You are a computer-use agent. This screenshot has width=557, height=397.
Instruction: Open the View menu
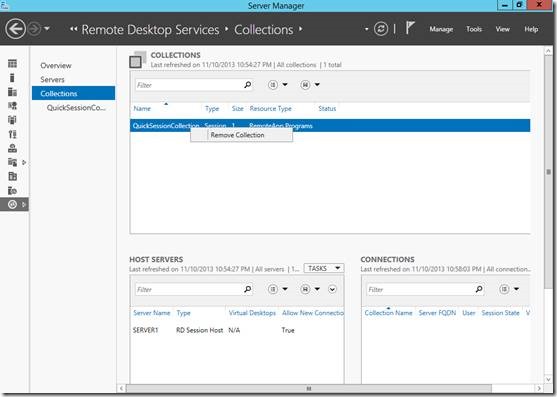502,29
